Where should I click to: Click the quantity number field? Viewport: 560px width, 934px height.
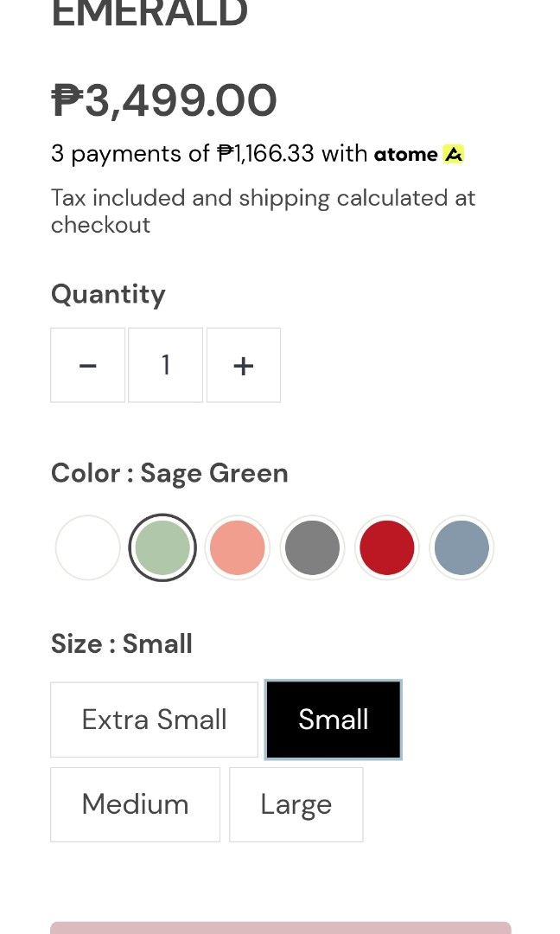point(165,365)
